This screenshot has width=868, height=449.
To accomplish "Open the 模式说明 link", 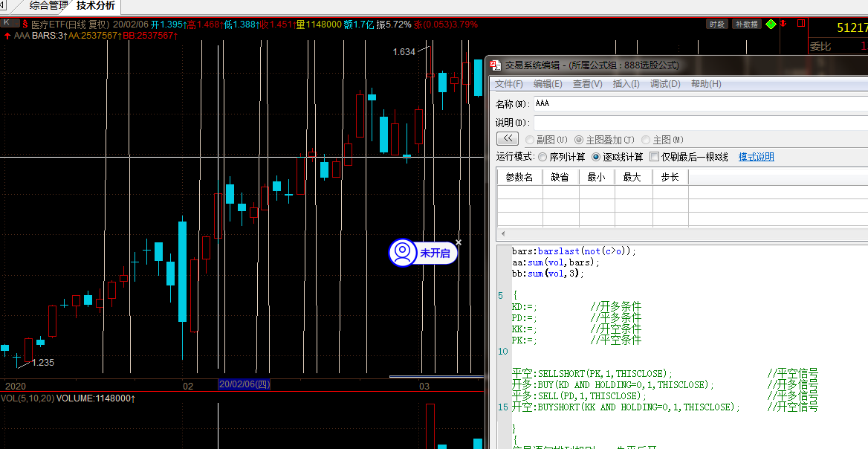I will [757, 158].
